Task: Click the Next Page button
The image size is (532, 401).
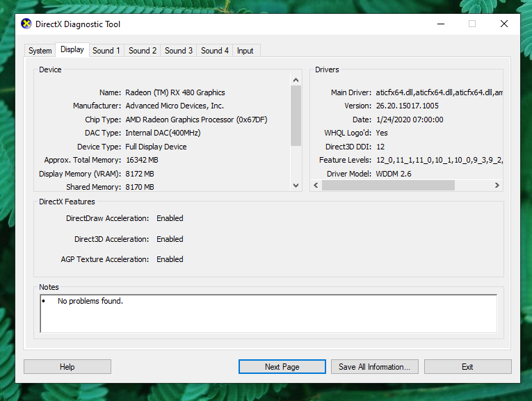Action: 282,367
